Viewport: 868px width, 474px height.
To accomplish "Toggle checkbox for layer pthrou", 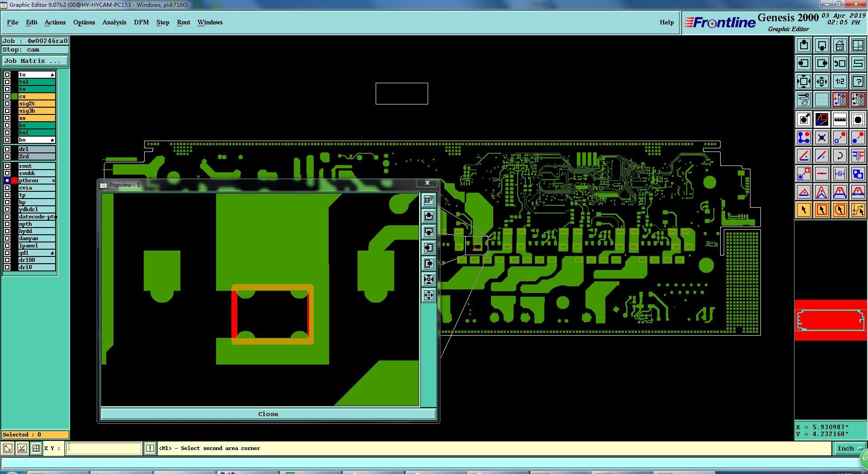I will coord(7,180).
